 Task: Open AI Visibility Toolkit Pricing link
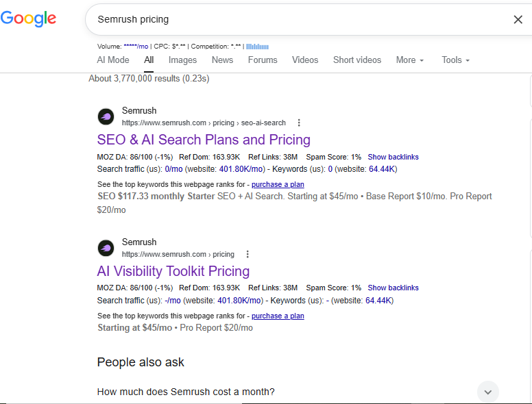(173, 271)
